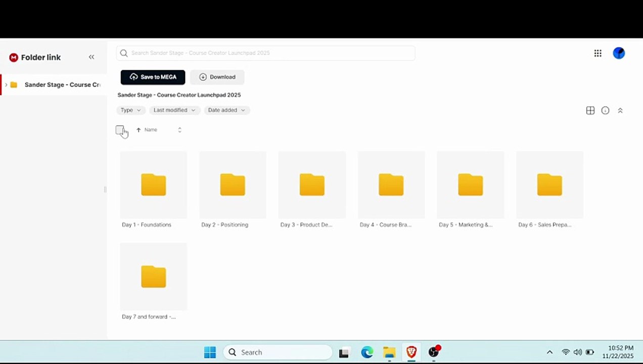Open the apps grid menu icon
This screenshot has width=643, height=364.
(x=598, y=53)
